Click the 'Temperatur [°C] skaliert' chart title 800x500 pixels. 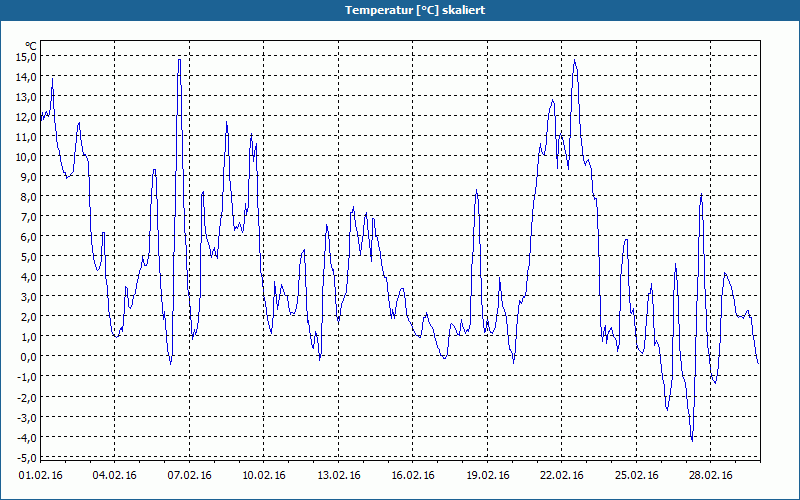(415, 10)
